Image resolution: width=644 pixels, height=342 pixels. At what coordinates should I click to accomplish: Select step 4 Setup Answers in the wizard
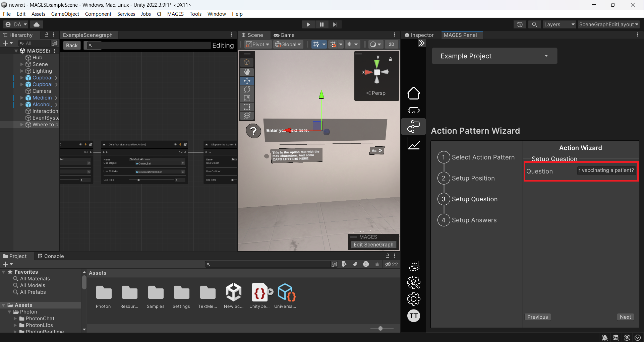point(467,220)
